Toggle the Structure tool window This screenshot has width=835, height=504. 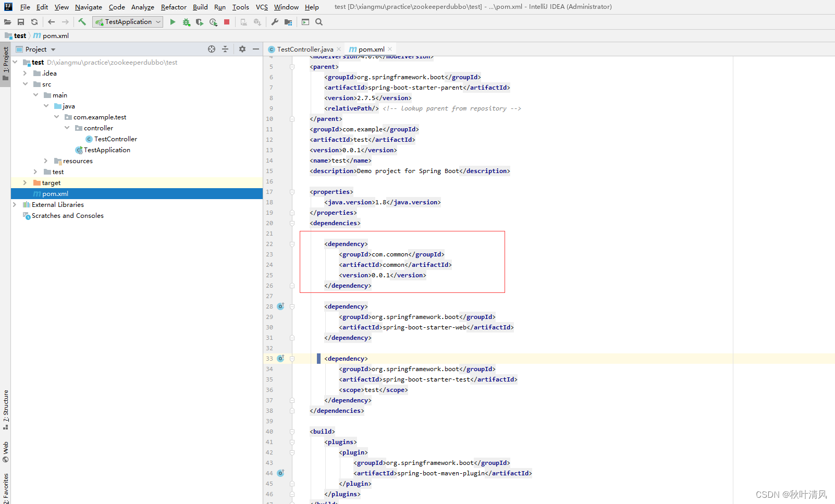click(6, 410)
